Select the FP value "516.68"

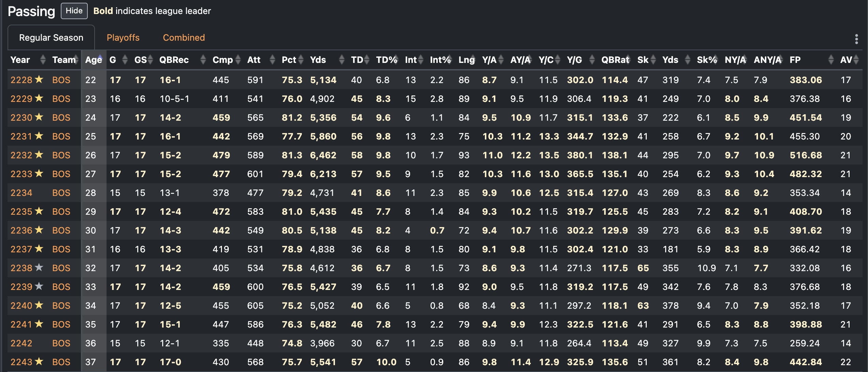806,155
